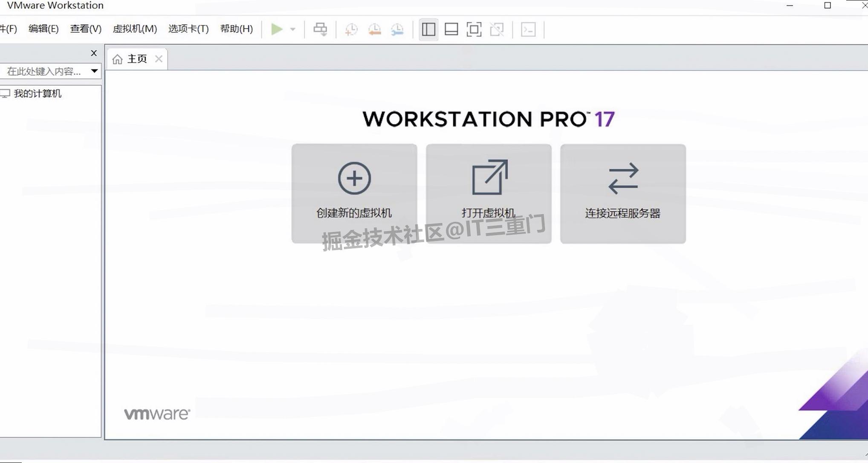Open the power options dropdown arrow
Viewport: 868px width, 463px height.
[x=292, y=29]
